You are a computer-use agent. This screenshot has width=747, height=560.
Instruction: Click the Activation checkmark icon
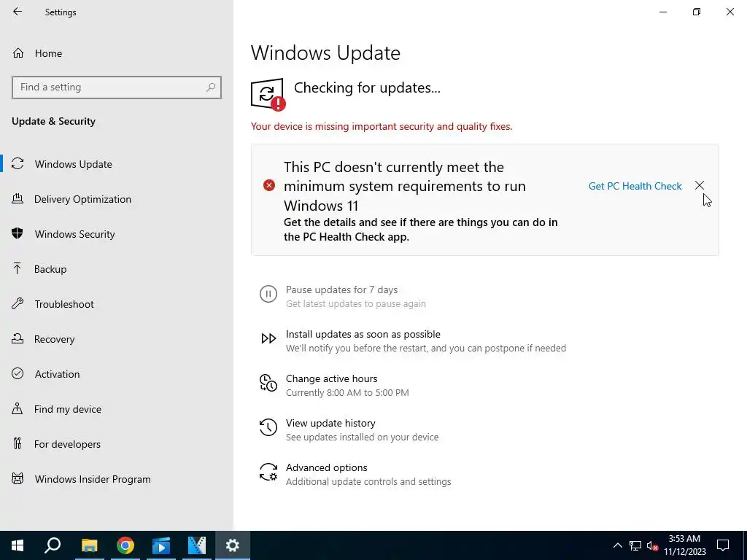point(18,374)
